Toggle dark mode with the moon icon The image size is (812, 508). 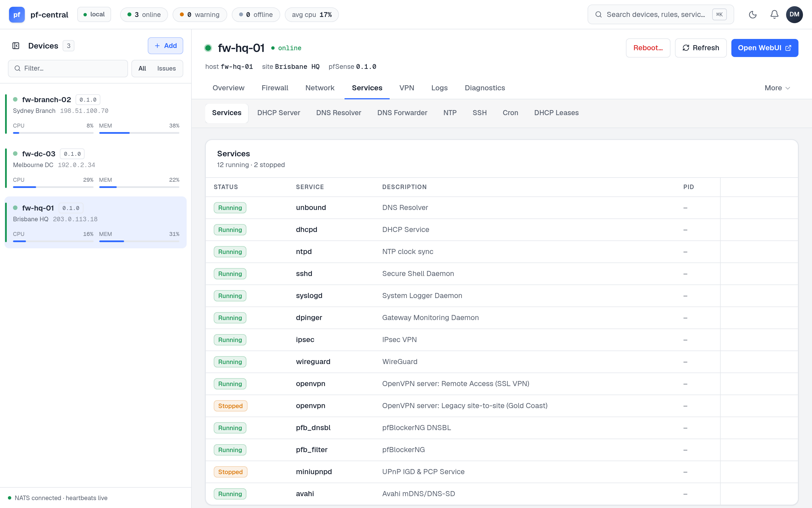pos(753,14)
